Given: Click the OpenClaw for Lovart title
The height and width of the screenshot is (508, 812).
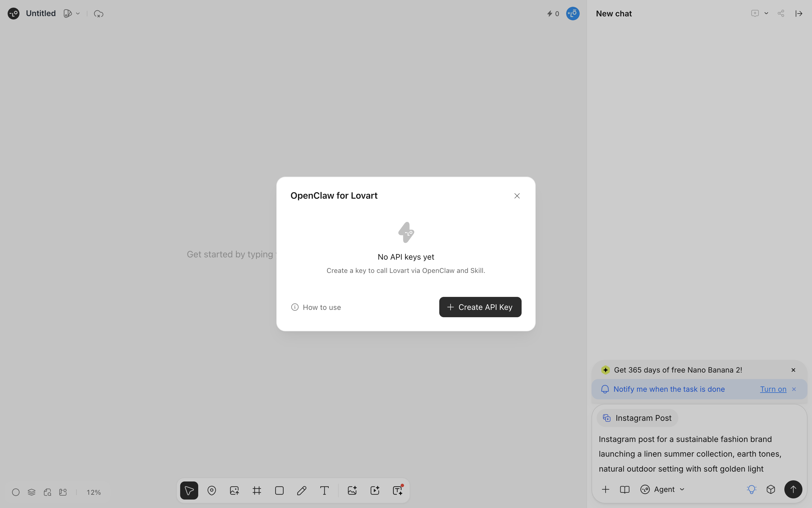Looking at the screenshot, I should coord(334,196).
